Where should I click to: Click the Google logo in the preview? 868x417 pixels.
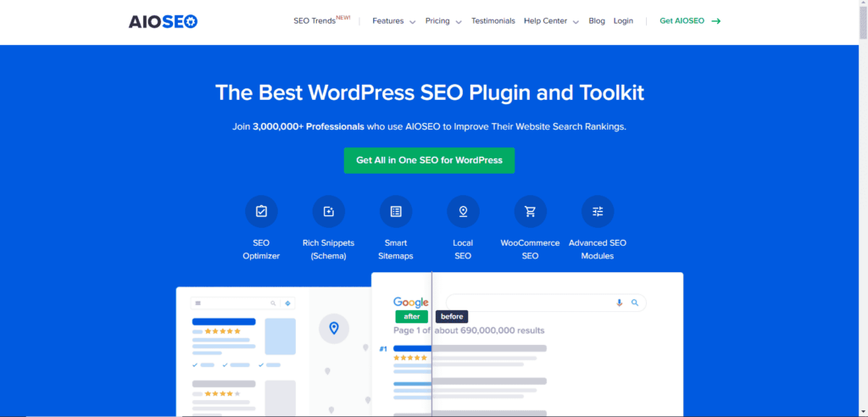point(411,303)
